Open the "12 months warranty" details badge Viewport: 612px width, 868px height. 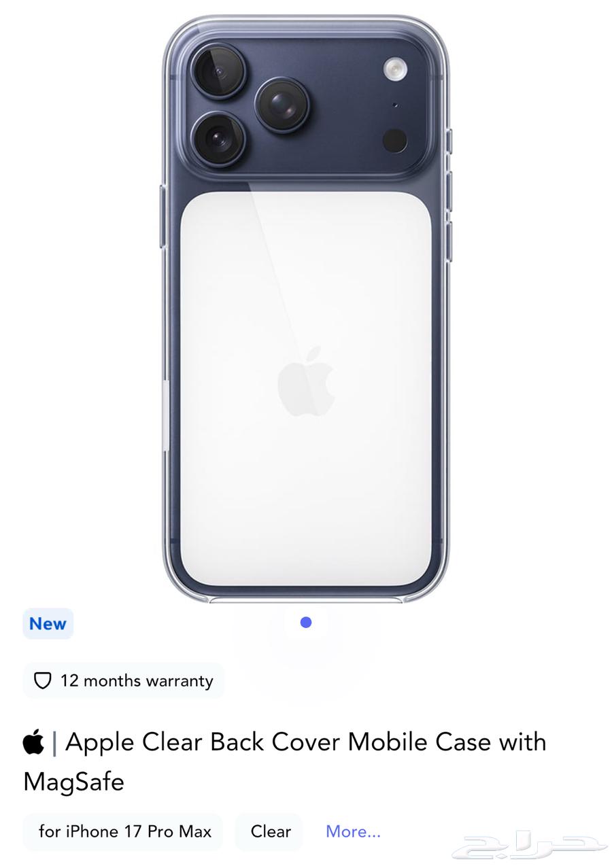point(124,680)
